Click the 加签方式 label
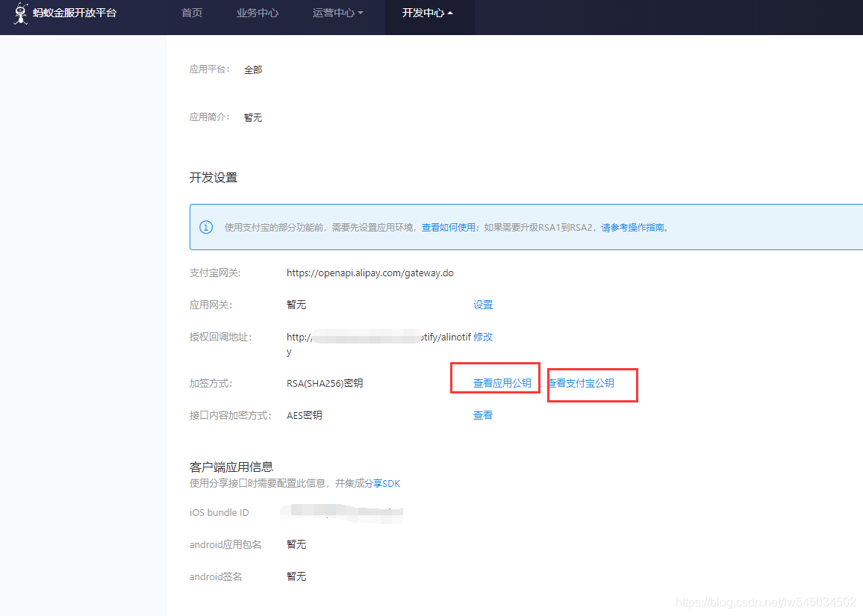Screen dimensions: 863x616 pos(211,383)
